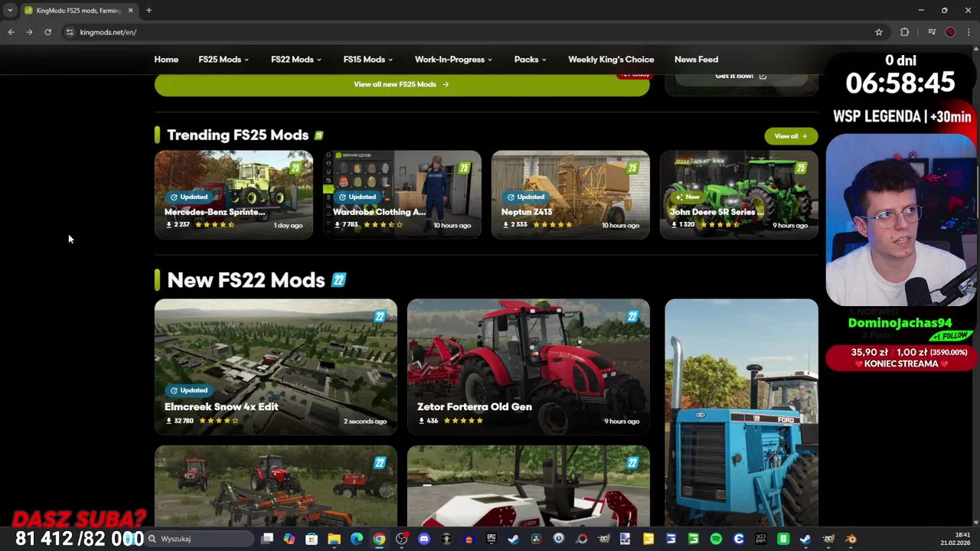Click the Get it now button

740,76
